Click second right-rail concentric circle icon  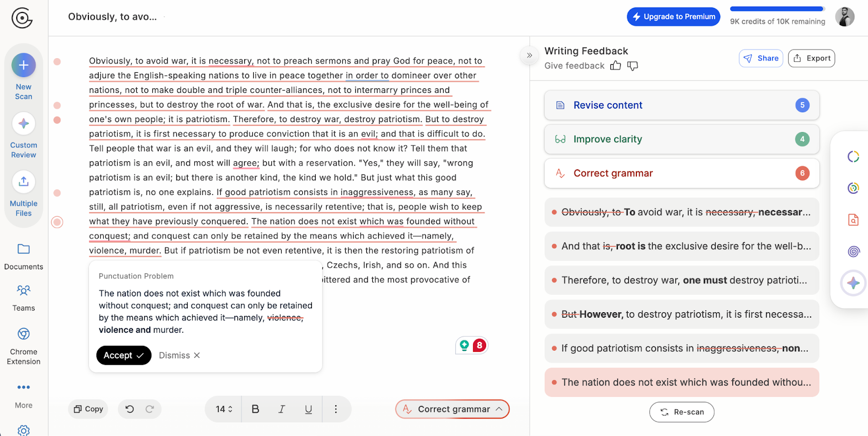coord(853,188)
